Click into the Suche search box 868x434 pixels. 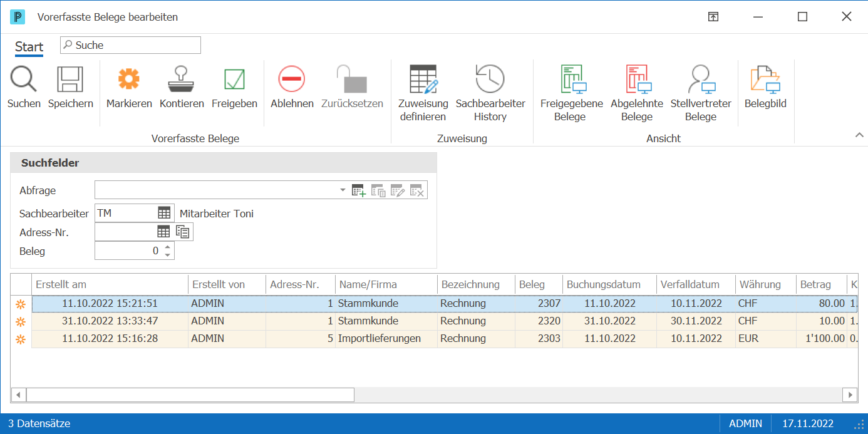[130, 45]
